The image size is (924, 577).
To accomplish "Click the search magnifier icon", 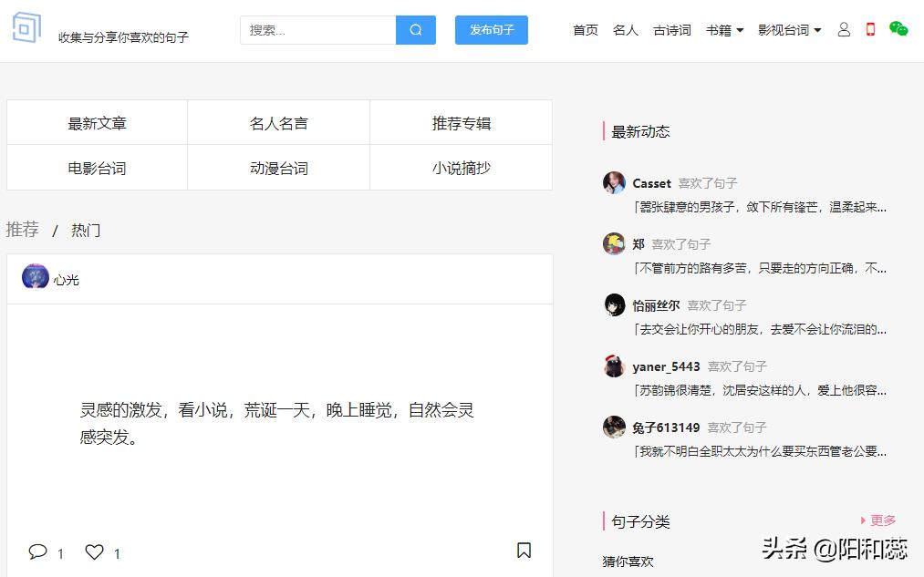I will coord(415,30).
